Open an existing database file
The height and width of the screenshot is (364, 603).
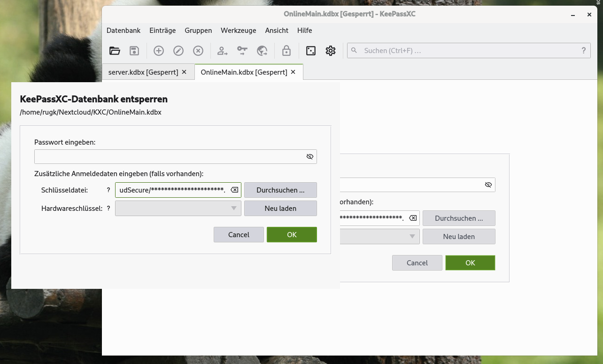pyautogui.click(x=115, y=50)
